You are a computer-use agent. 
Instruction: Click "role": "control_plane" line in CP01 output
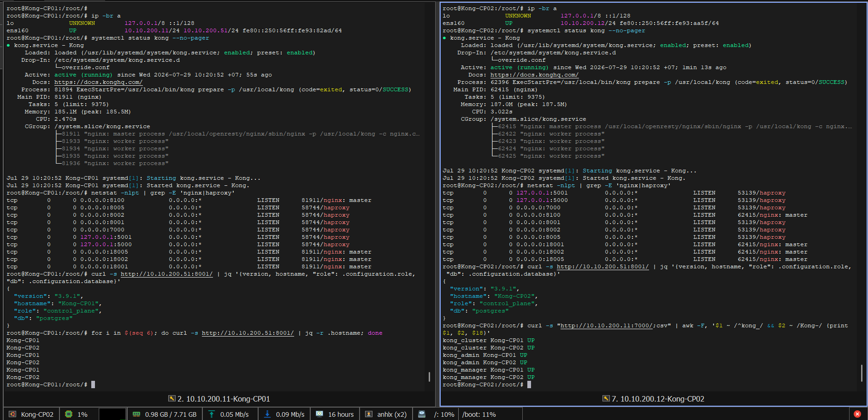(58, 311)
